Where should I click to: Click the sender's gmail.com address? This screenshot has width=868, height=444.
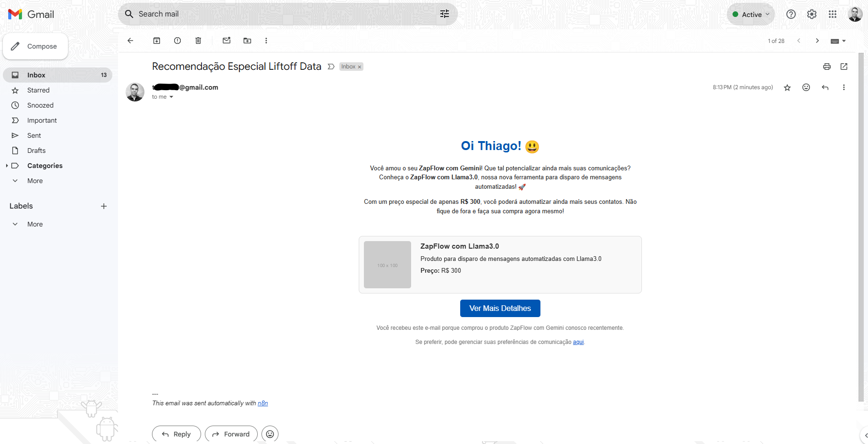[x=185, y=87]
